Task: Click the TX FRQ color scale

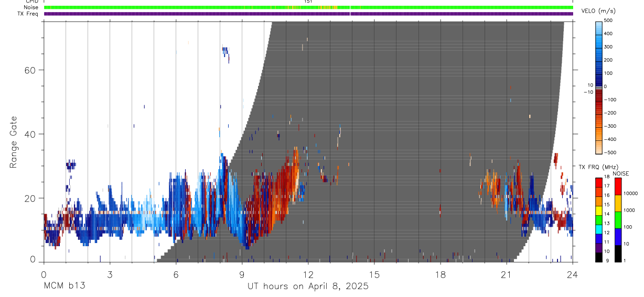Action: pos(599,220)
